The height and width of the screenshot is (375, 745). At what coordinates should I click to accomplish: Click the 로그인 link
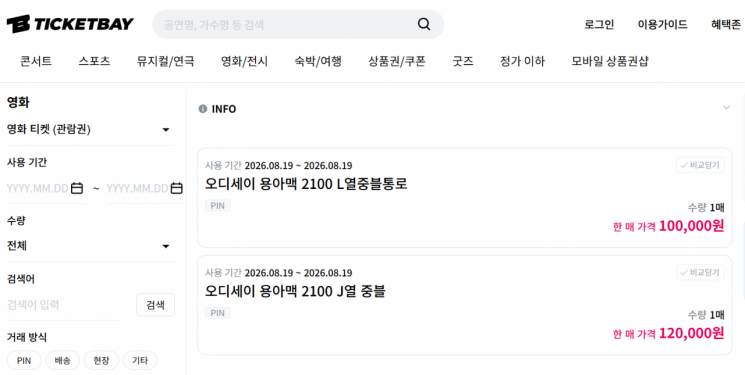point(599,24)
